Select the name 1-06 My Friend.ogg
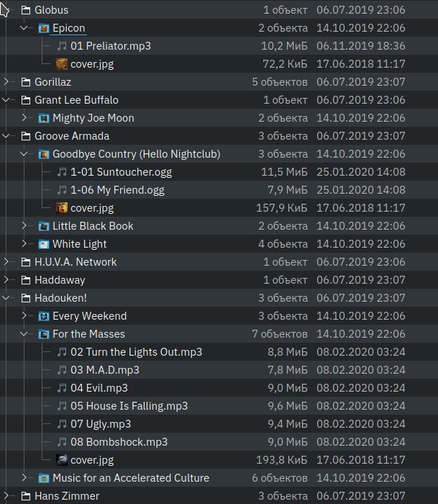Viewport: 438px width, 504px height. (117, 190)
